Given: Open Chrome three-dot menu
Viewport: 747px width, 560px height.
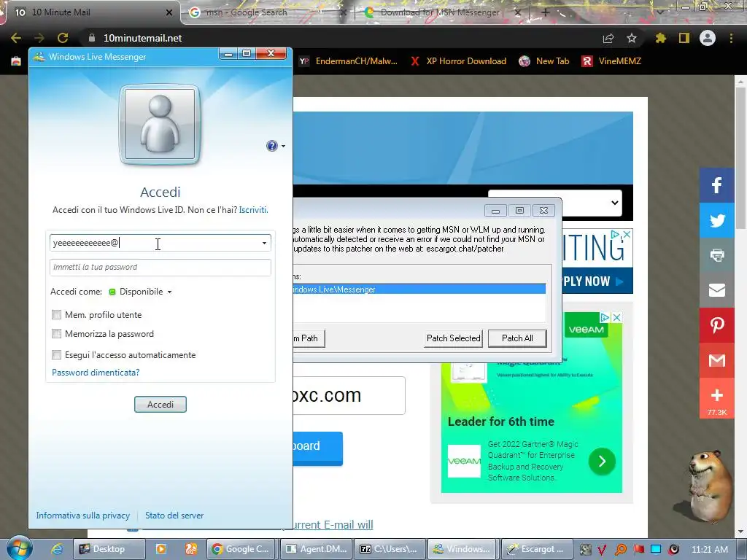Looking at the screenshot, I should tap(731, 38).
